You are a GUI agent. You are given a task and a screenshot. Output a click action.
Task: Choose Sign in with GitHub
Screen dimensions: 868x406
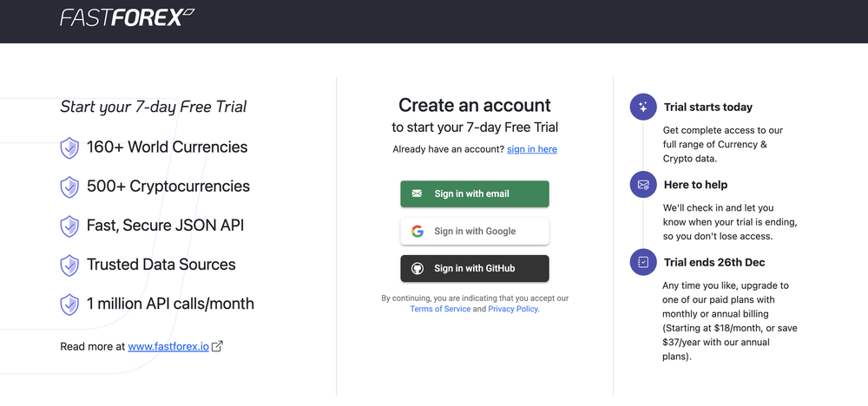(x=475, y=269)
